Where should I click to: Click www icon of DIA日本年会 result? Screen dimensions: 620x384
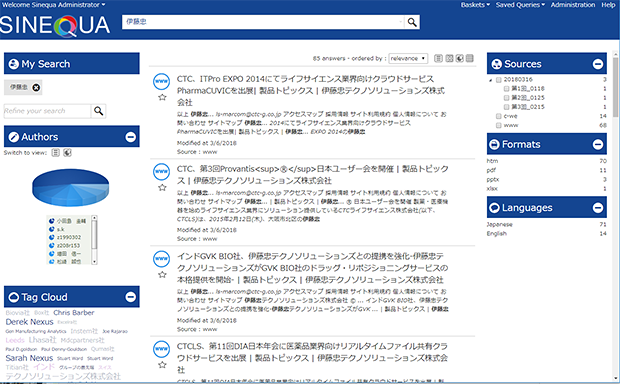point(161,348)
